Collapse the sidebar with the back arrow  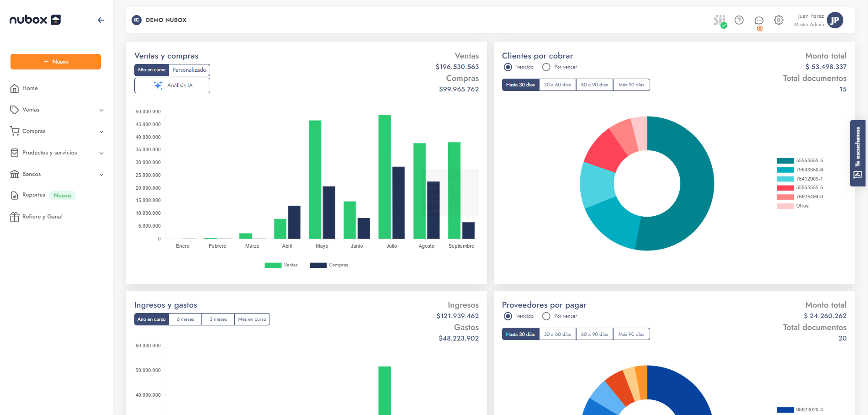click(101, 20)
